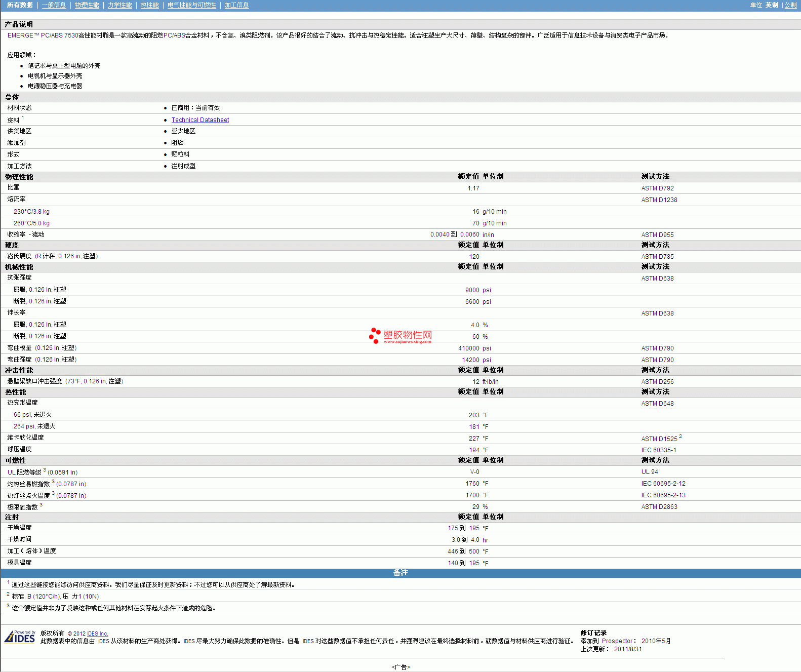Click the blue 备注 header bar
The height and width of the screenshot is (672, 801).
(400, 573)
